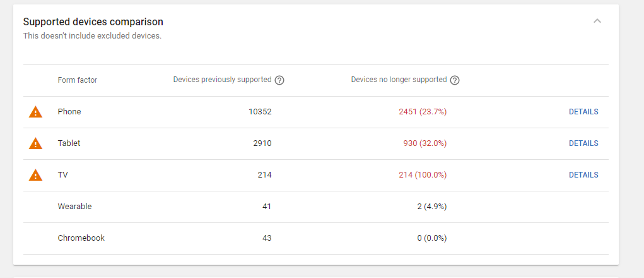
Task: Click the Devices no longer supported header
Action: coord(399,80)
